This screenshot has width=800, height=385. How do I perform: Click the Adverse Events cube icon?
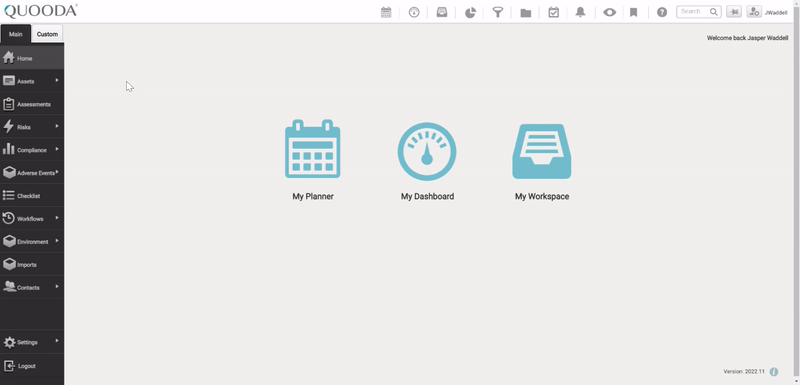(9, 172)
